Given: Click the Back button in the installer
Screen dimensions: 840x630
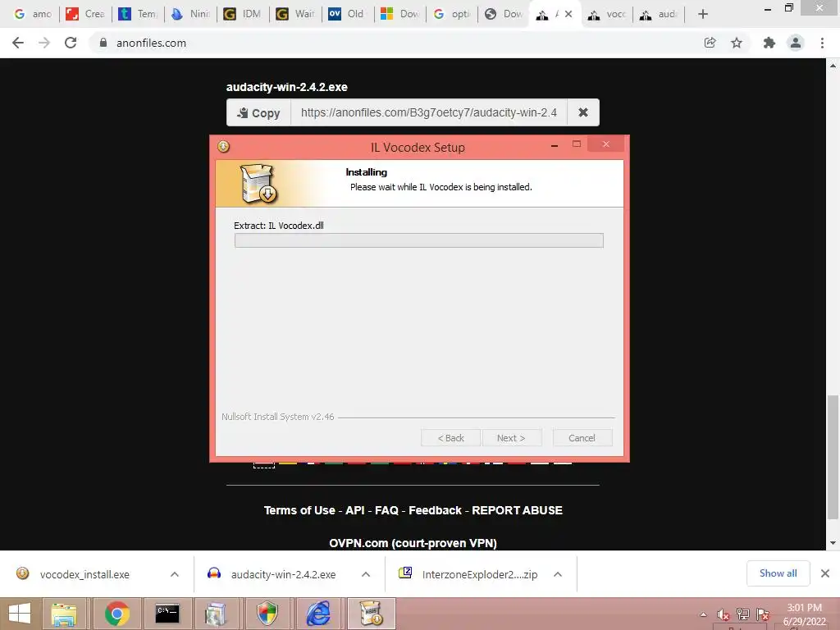Looking at the screenshot, I should tap(450, 438).
